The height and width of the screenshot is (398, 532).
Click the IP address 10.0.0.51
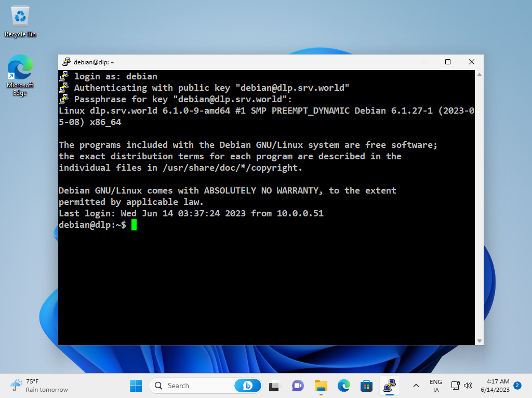click(x=300, y=213)
